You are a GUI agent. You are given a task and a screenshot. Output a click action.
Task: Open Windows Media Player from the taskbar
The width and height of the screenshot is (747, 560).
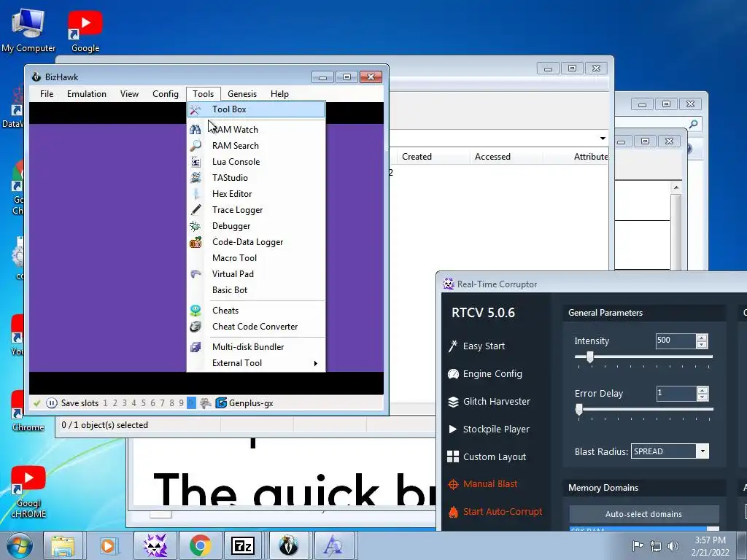coord(108,545)
